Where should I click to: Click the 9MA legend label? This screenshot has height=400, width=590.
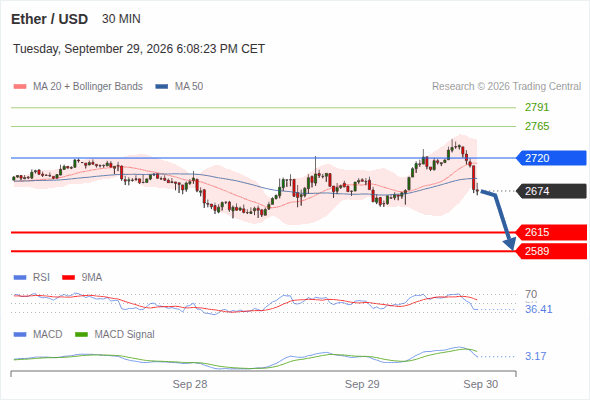92,278
